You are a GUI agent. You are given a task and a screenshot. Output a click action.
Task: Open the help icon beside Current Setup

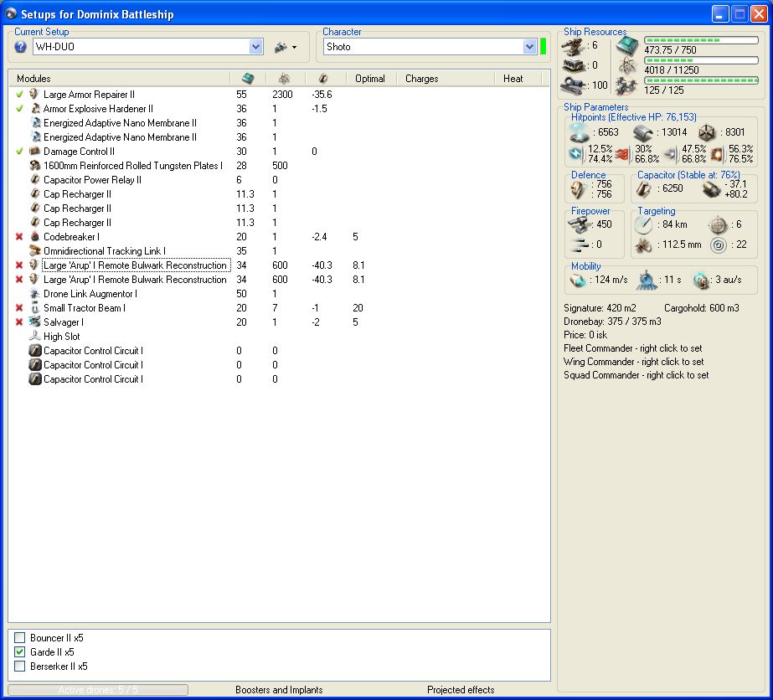pos(20,47)
